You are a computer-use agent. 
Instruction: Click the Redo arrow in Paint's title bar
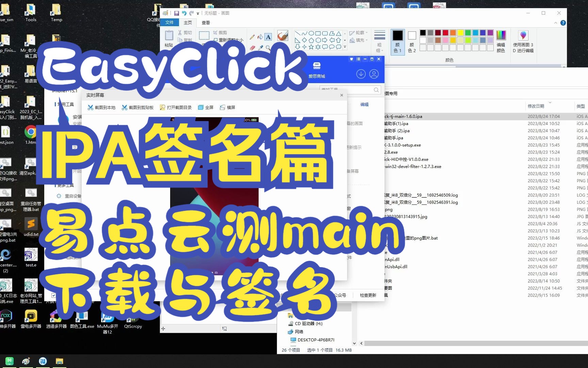click(192, 13)
